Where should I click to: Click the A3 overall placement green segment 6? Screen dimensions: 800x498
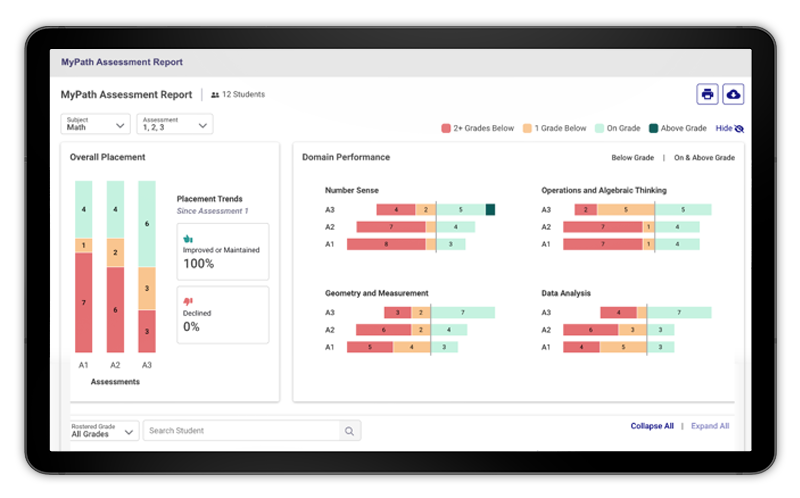point(147,224)
